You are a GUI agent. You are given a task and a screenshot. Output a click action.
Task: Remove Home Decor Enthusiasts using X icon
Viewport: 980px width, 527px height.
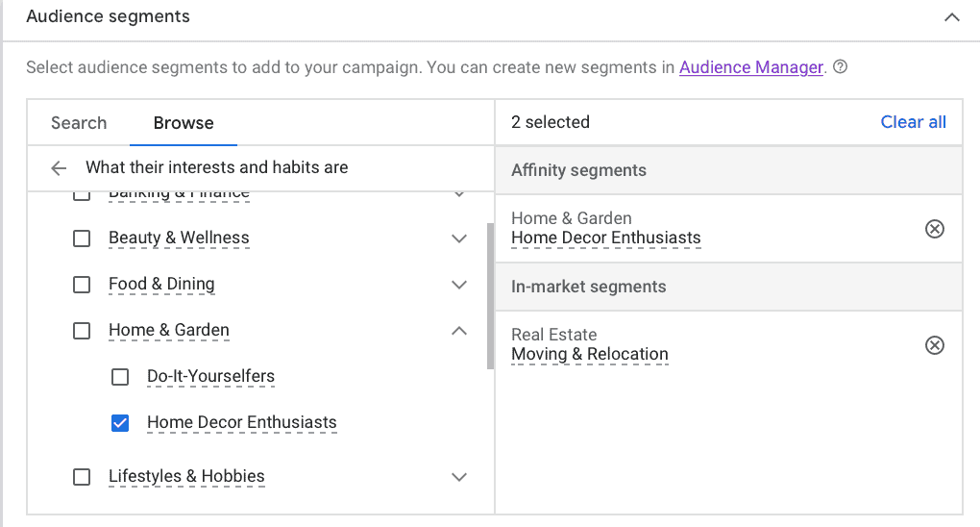pos(934,229)
